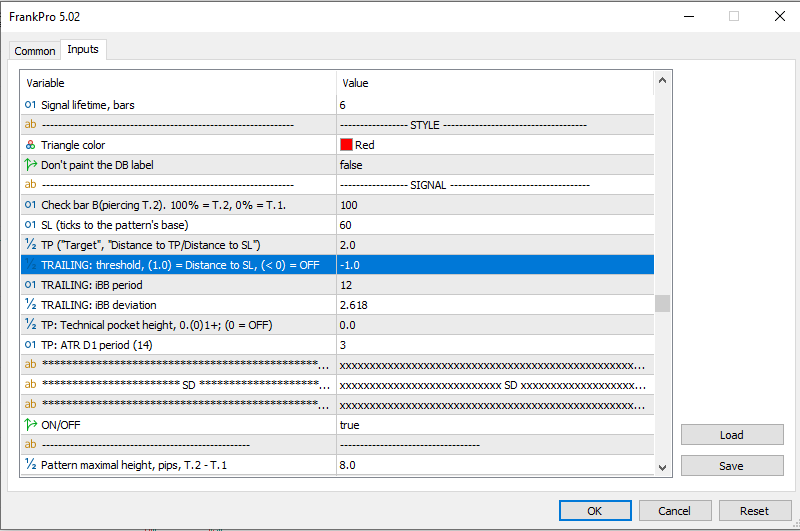Click the color palette icon beside Triangle color
Image resolution: width=800 pixels, height=531 pixels.
[30, 145]
